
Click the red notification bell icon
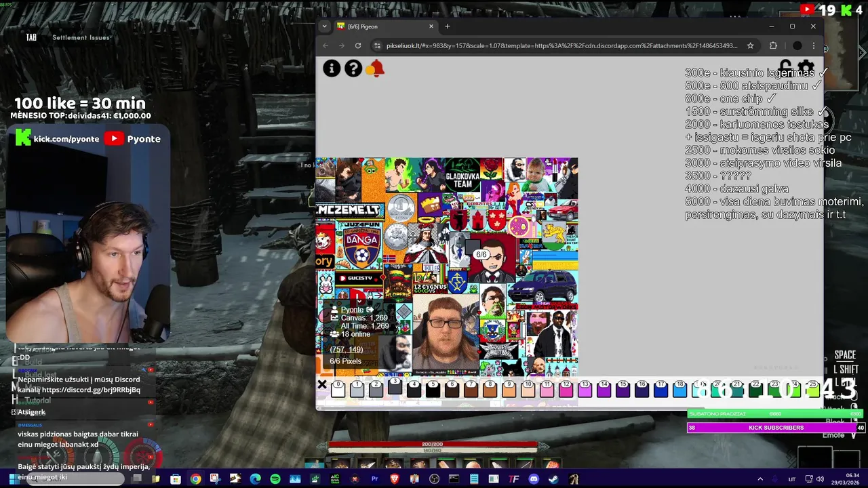coord(375,68)
